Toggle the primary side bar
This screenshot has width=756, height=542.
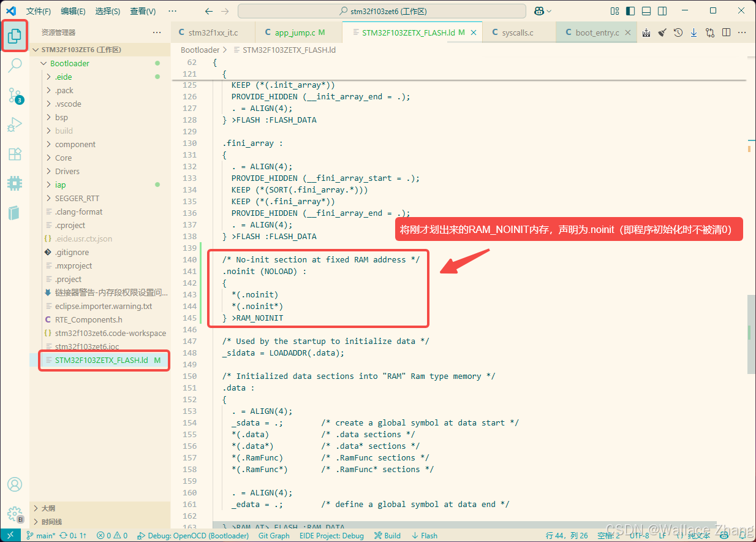pyautogui.click(x=631, y=11)
